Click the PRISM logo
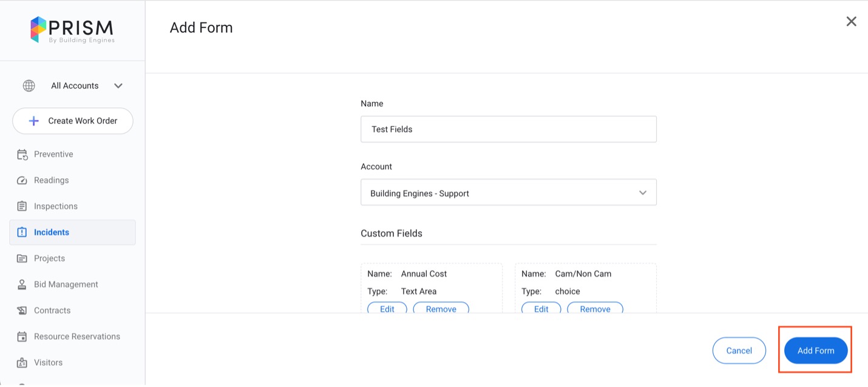This screenshot has height=387, width=868. tap(72, 30)
